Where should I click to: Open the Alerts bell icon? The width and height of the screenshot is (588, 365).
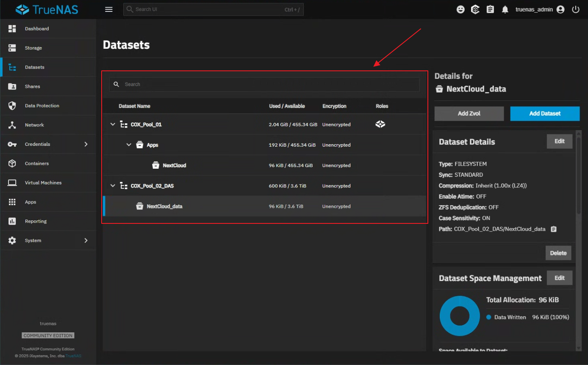pyautogui.click(x=505, y=9)
